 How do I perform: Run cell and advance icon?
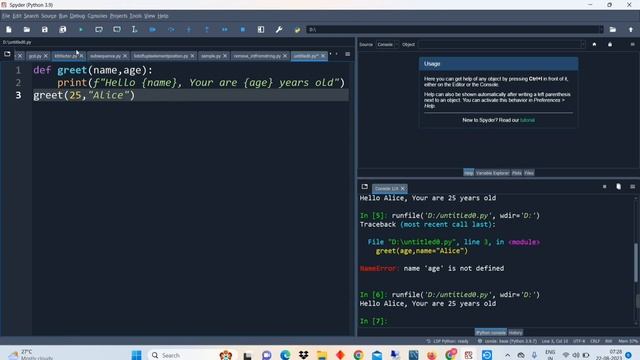(117, 29)
